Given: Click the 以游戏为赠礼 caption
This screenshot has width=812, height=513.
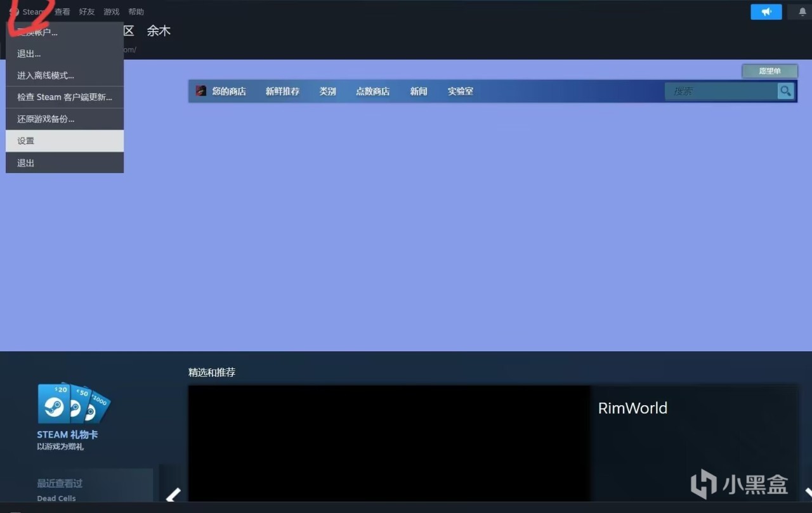Looking at the screenshot, I should [60, 446].
